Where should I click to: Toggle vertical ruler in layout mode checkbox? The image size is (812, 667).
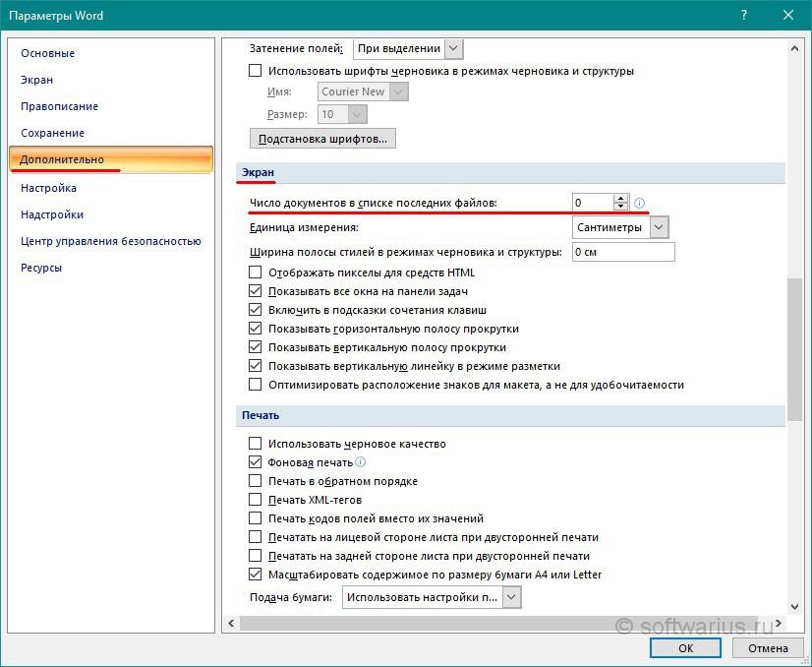(255, 365)
